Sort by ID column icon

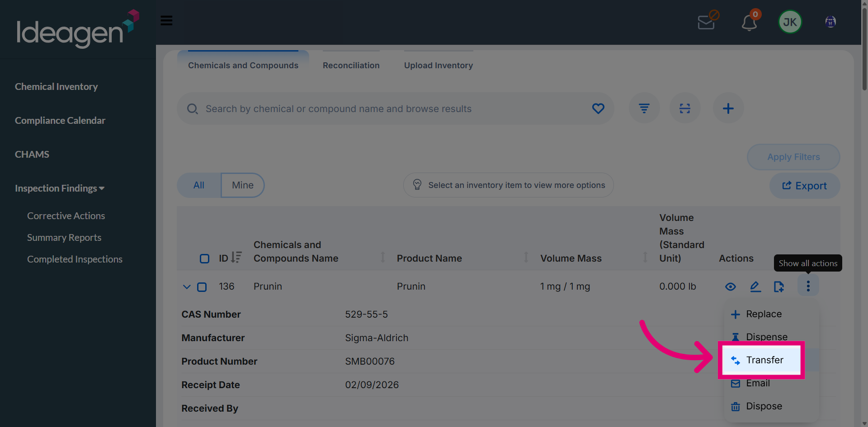tap(236, 258)
